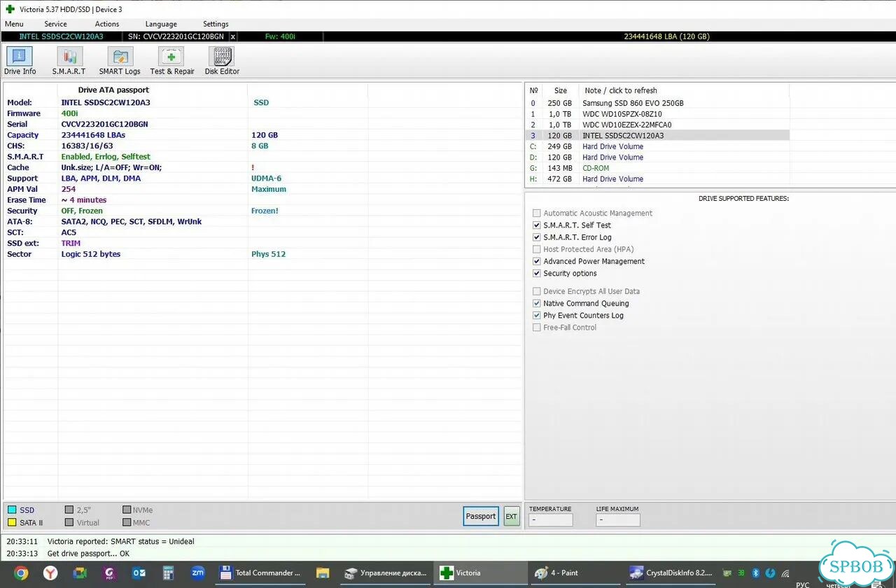Open Google Chrome from the taskbar
The width and height of the screenshot is (896, 588).
[x=21, y=573]
